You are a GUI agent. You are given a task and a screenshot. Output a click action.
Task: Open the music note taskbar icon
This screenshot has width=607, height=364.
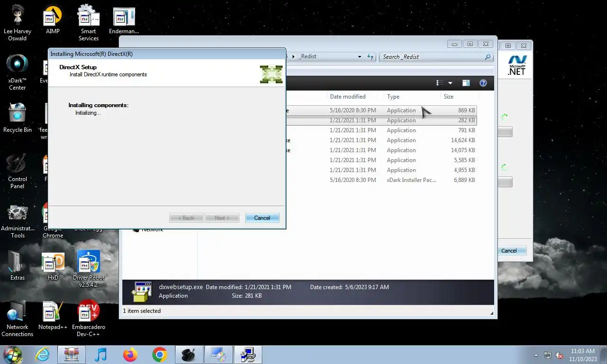point(101,355)
